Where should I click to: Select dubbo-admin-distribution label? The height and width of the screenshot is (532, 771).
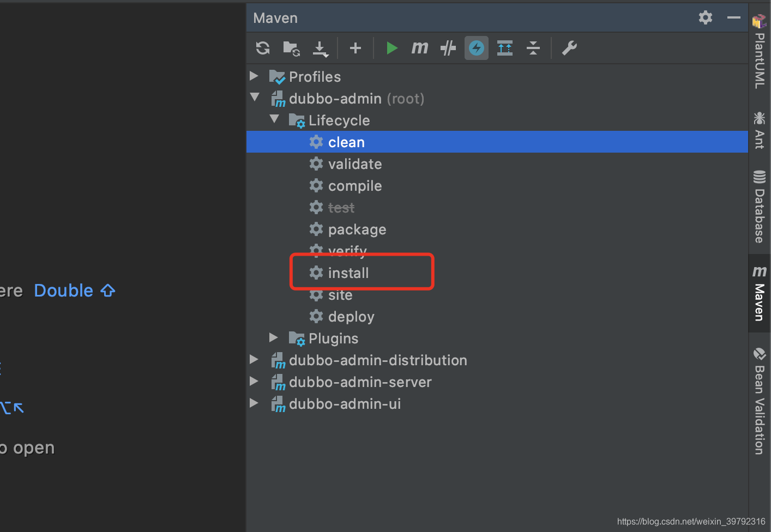pos(378,360)
